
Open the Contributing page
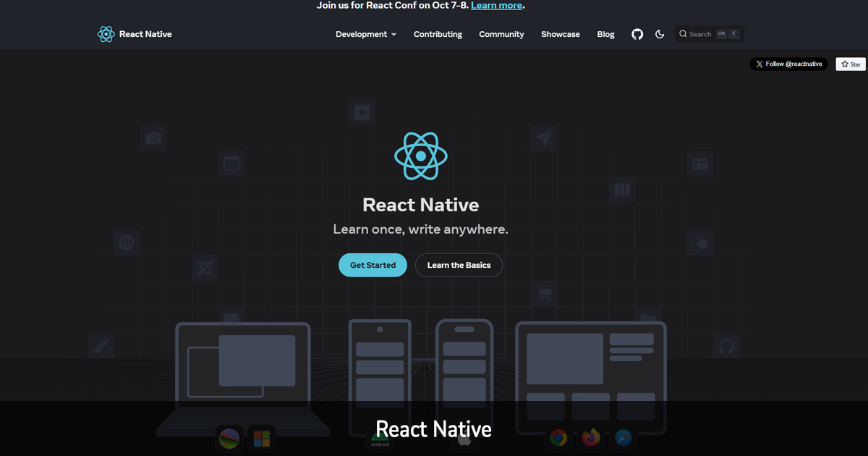tap(438, 34)
